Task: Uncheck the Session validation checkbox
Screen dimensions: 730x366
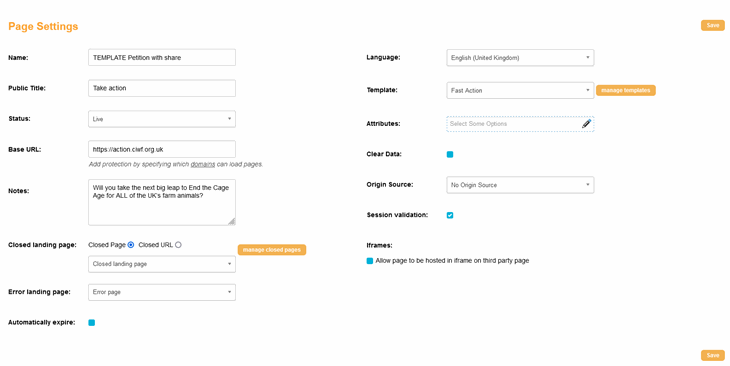Action: (x=450, y=215)
